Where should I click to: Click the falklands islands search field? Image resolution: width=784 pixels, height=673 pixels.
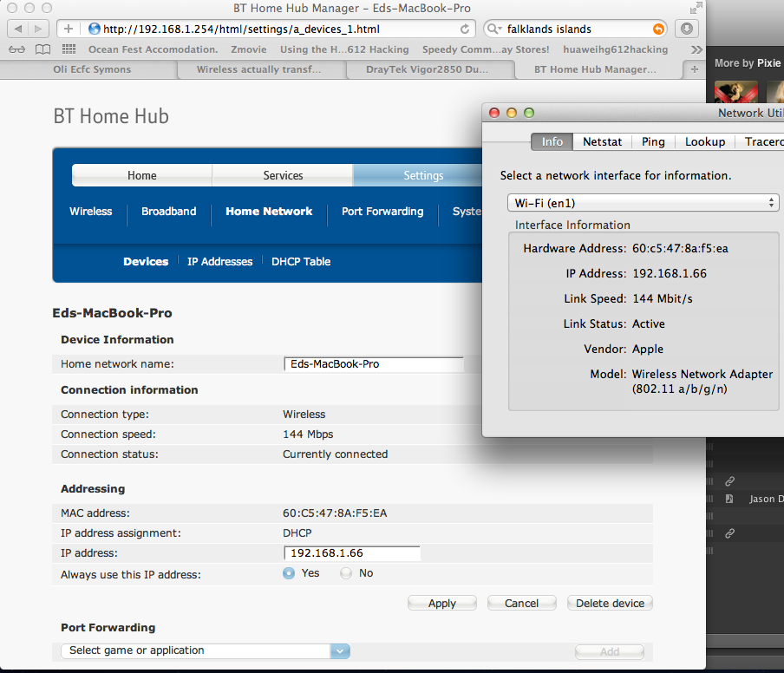tap(576, 29)
